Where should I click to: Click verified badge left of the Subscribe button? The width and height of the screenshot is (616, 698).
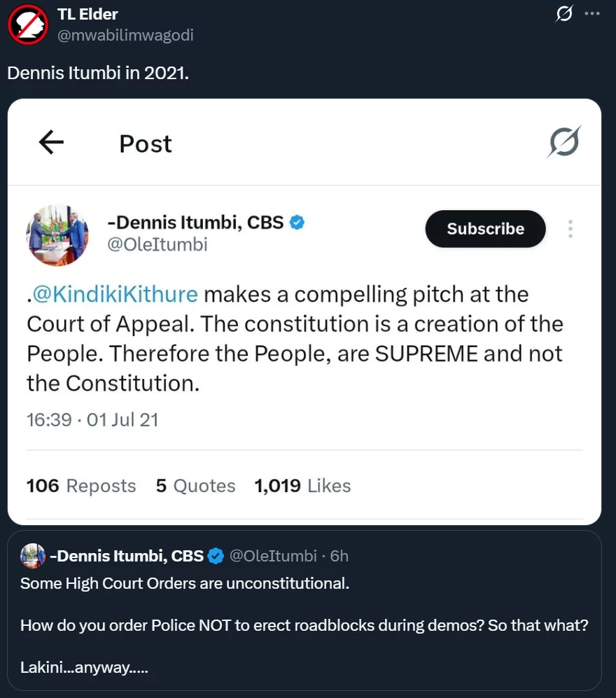coord(297,223)
